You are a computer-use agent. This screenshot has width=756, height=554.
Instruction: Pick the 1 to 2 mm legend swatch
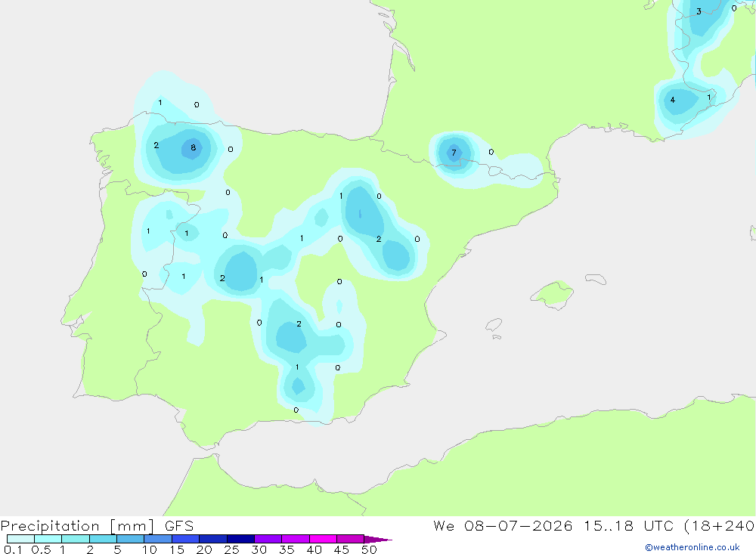click(x=76, y=539)
